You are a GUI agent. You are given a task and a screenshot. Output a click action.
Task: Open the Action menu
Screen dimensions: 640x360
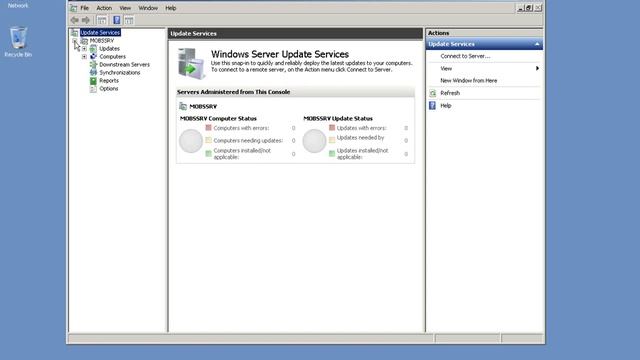[x=104, y=8]
